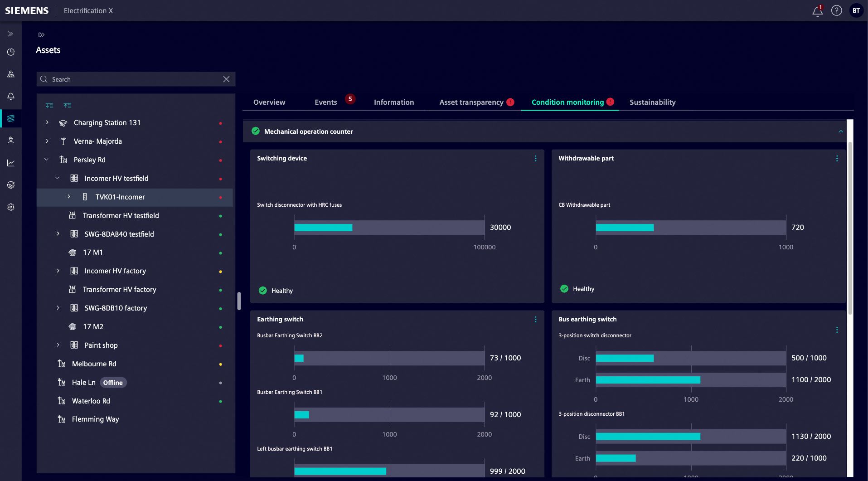Viewport: 868px width, 481px height.
Task: Switch to Overview tab
Action: click(x=269, y=102)
